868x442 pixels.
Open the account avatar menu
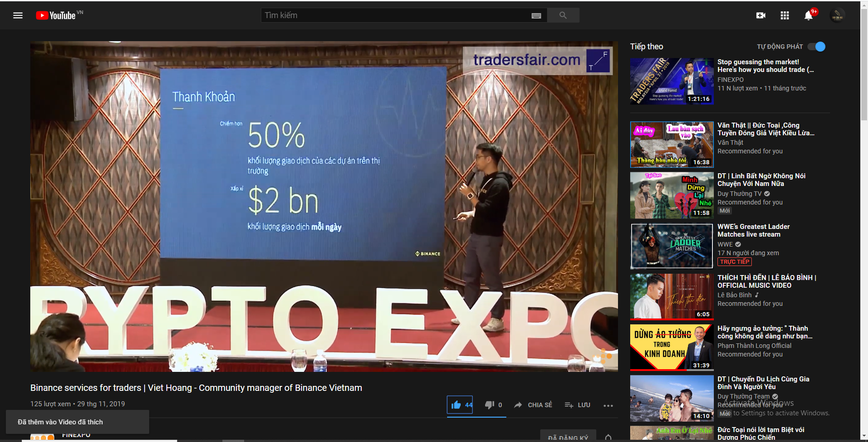[837, 15]
